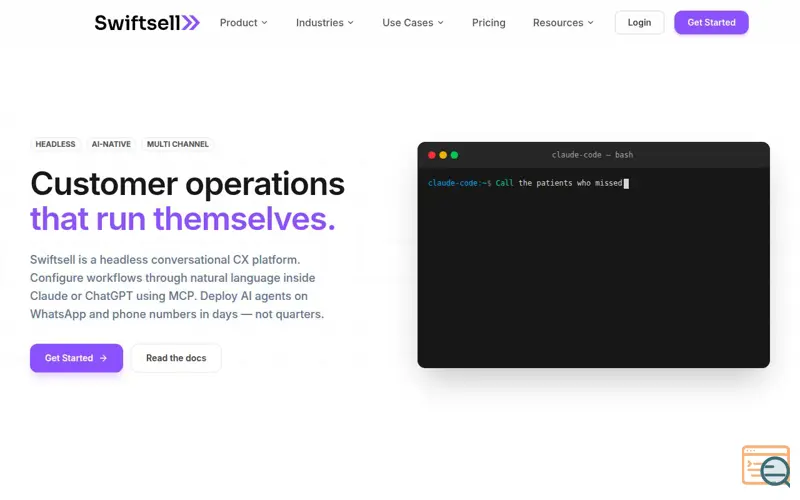Click the Swiftsell logo

pyautogui.click(x=147, y=22)
